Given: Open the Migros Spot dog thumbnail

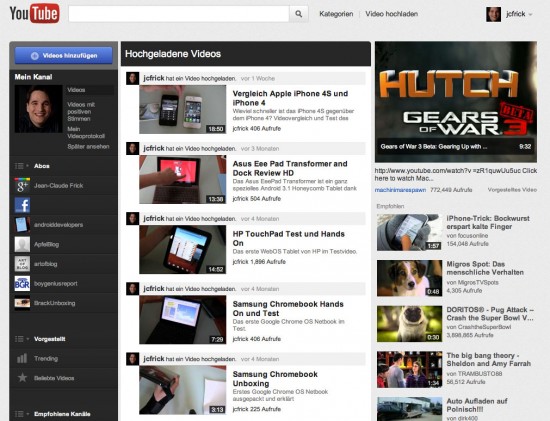Looking at the screenshot, I should (x=409, y=278).
